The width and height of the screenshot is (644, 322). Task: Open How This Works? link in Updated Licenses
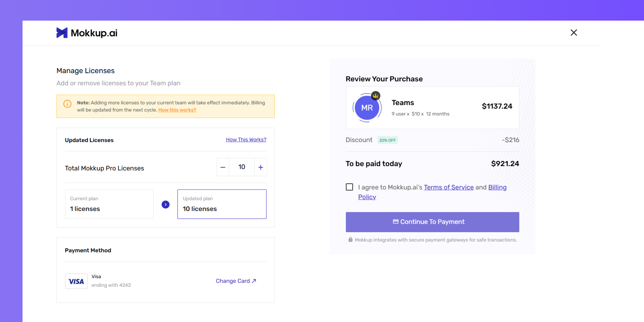click(x=246, y=140)
